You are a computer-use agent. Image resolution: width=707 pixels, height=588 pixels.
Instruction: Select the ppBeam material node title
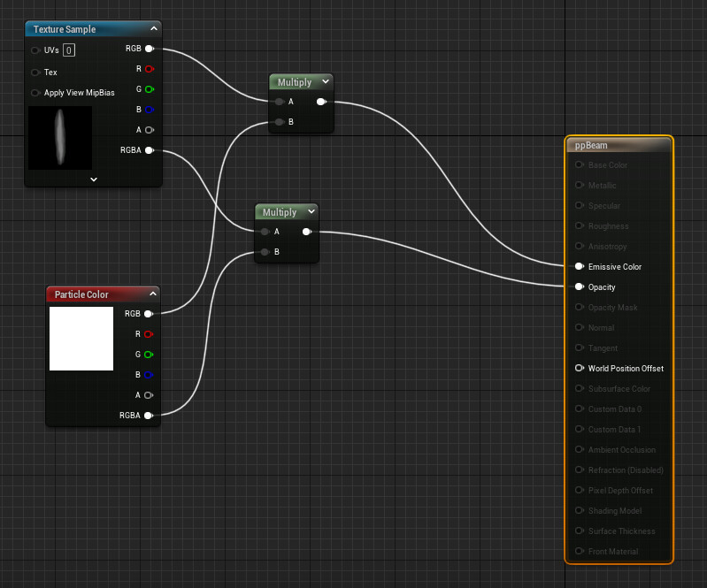pyautogui.click(x=592, y=145)
